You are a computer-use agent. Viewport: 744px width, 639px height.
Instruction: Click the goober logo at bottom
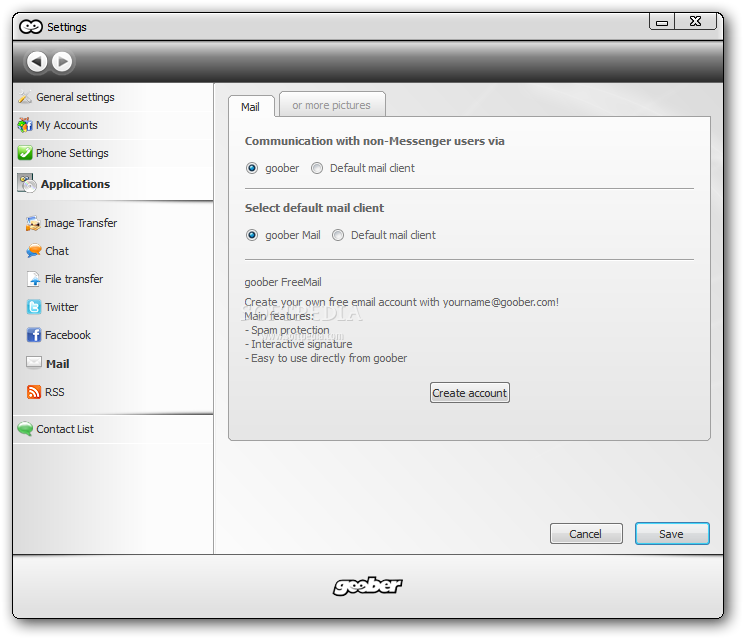[367, 586]
